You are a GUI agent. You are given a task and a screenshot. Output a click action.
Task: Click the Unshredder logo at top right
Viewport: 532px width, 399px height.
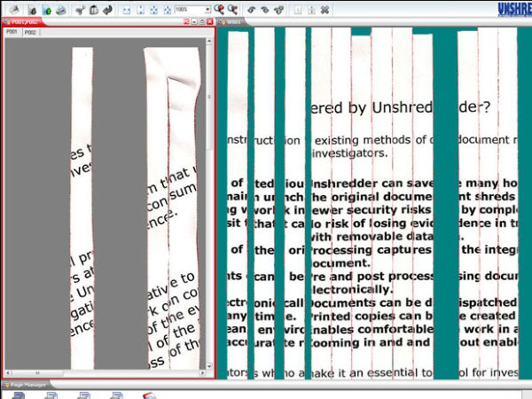[x=514, y=9]
